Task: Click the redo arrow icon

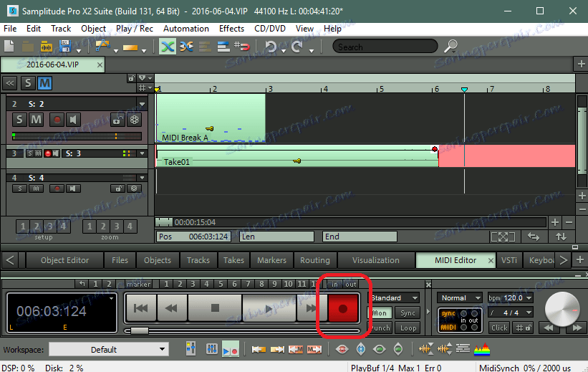Action: (x=297, y=47)
